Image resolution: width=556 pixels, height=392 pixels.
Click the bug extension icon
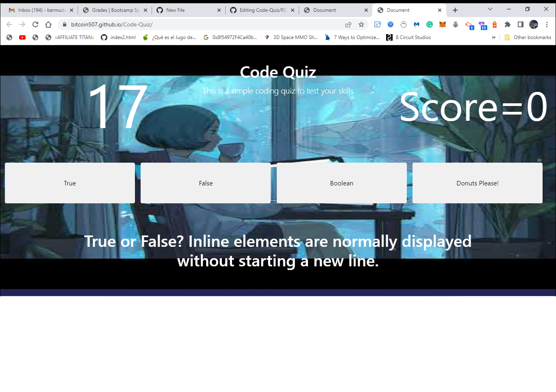click(456, 24)
